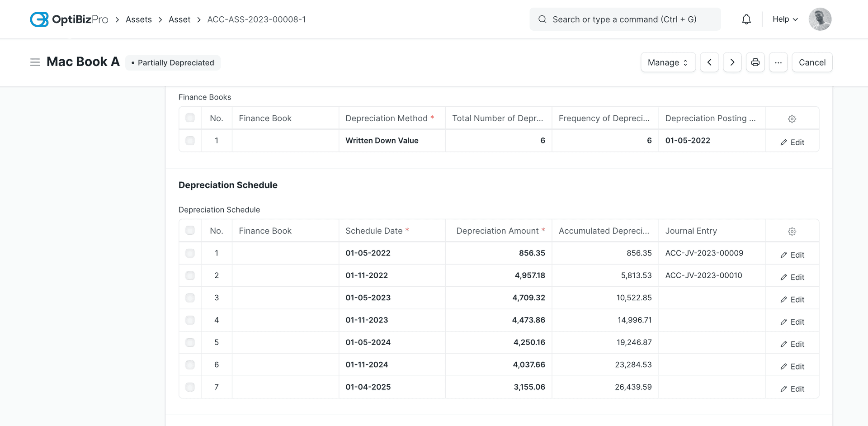Viewport: 868px width, 426px height.
Task: Navigate to the previous record with the left arrow
Action: (x=709, y=62)
